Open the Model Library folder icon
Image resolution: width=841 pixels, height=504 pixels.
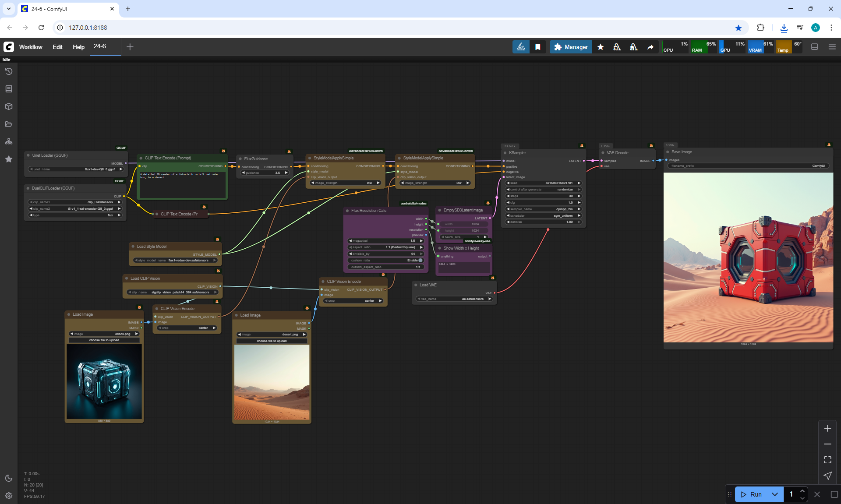[8, 124]
